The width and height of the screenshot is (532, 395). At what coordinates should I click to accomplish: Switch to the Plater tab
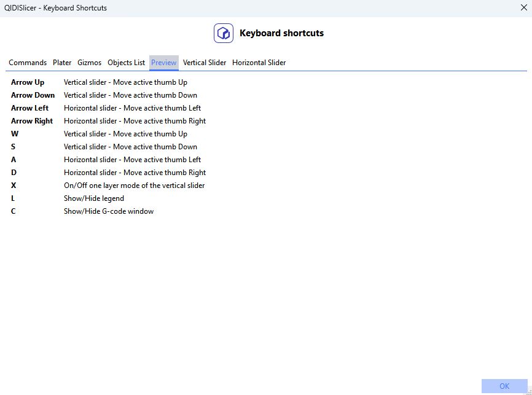[x=62, y=63]
